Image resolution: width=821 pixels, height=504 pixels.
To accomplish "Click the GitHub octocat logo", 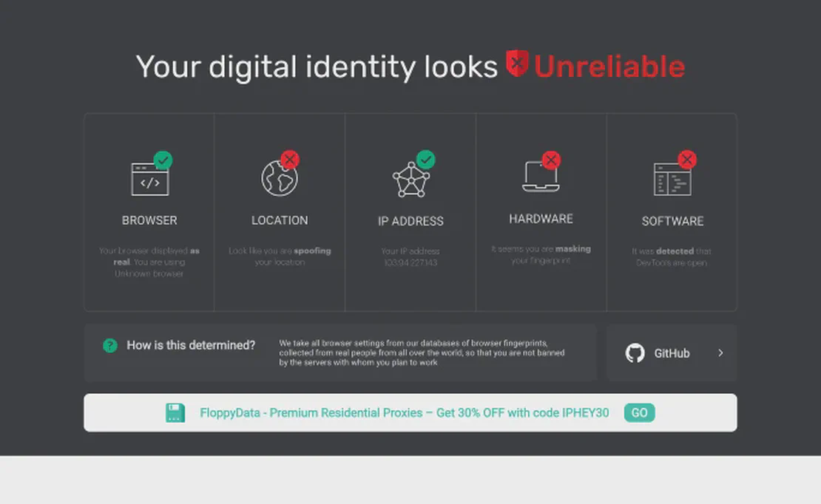I will (x=635, y=353).
